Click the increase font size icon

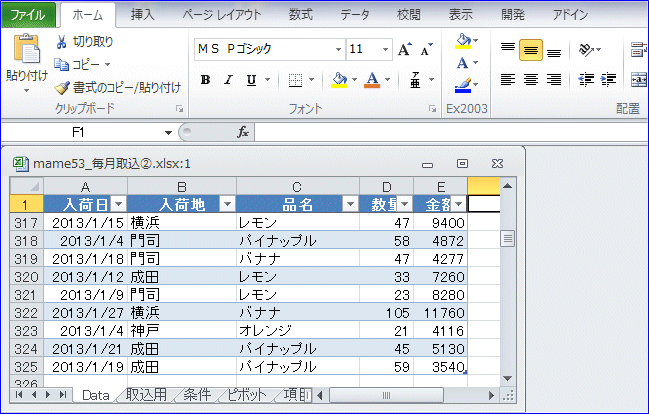404,50
